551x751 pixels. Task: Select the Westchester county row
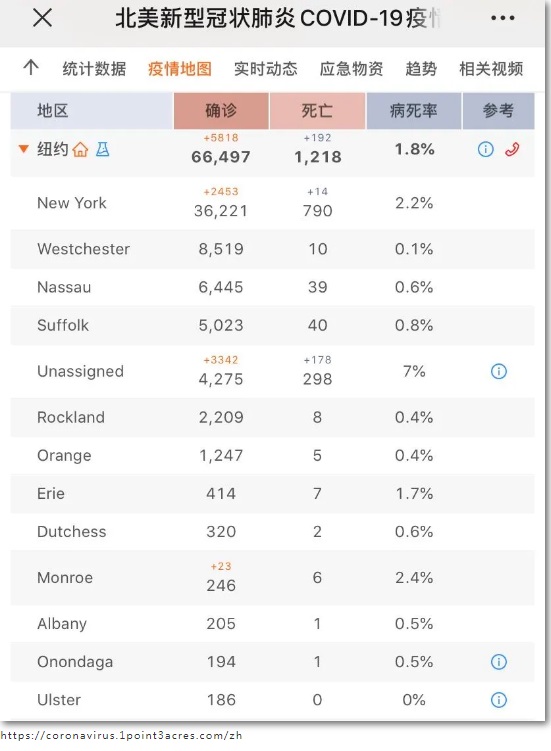[272, 249]
